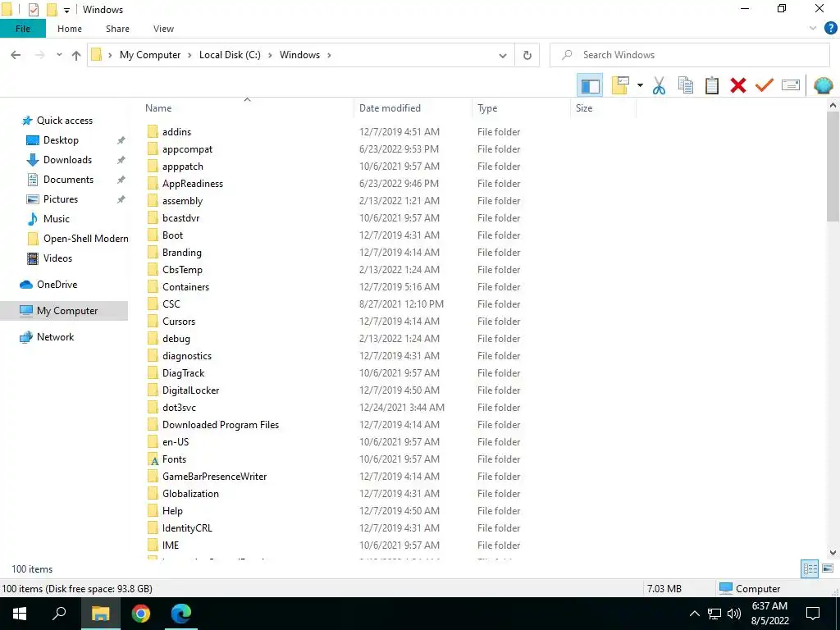Select Quick access in the navigation pane
Image resolution: width=840 pixels, height=630 pixels.
tap(64, 121)
